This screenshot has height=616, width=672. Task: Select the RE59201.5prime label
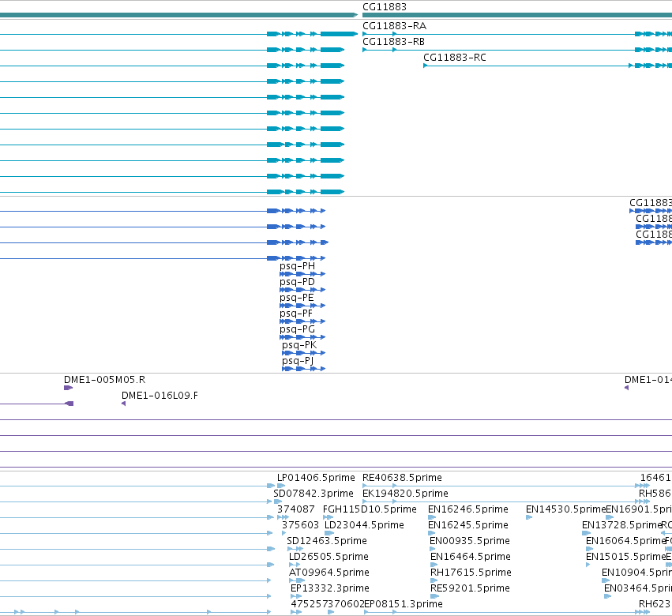(470, 589)
